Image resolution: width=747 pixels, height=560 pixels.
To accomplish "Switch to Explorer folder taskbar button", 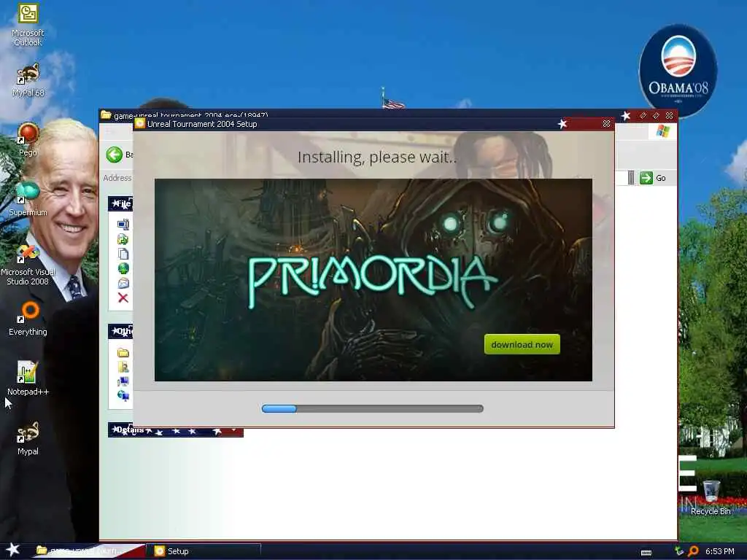I will point(88,551).
